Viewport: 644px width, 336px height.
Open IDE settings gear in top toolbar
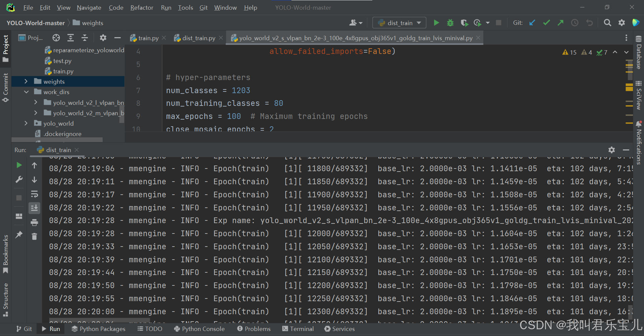(622, 23)
